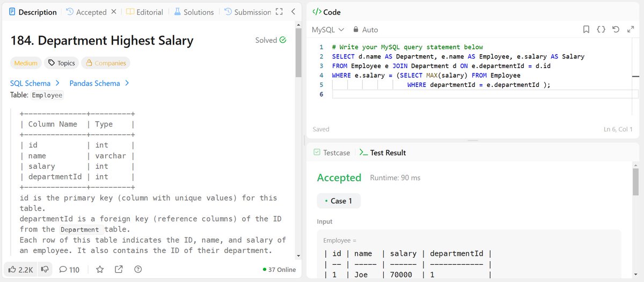Bookmark the code with bookmark icon

(587, 29)
